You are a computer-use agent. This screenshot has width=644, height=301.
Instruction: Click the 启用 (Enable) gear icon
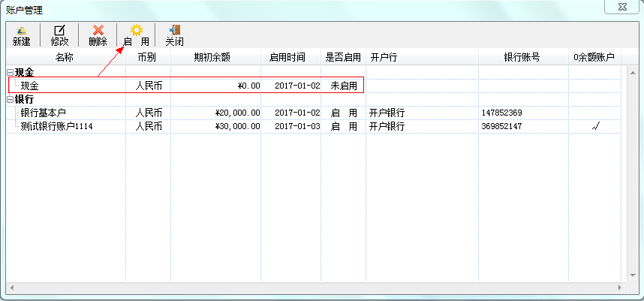point(136,30)
